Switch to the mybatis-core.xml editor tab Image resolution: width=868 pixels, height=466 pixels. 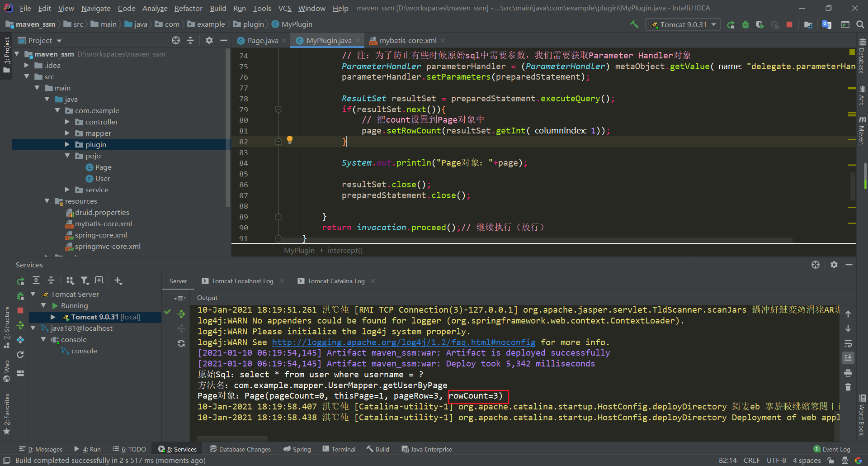pyautogui.click(x=407, y=41)
